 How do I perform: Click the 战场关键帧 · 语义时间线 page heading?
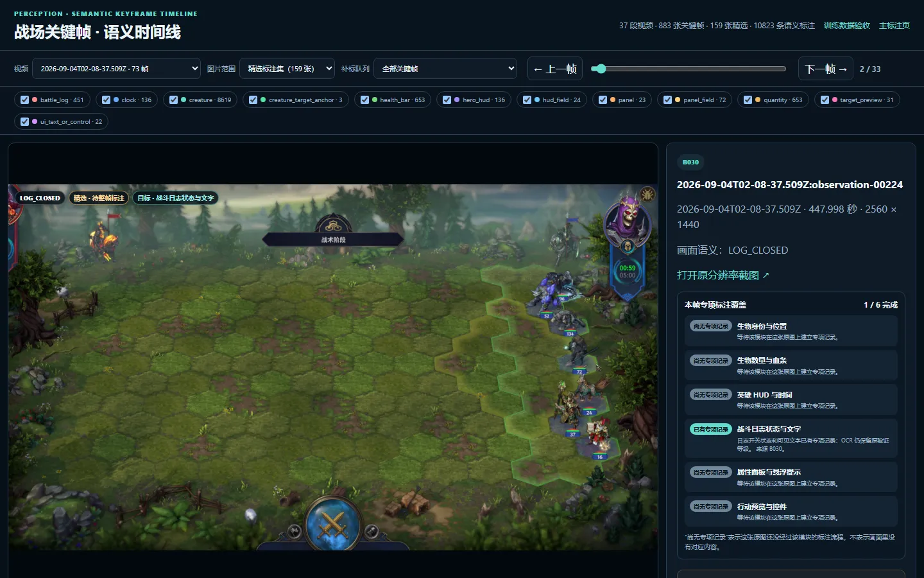pos(98,32)
